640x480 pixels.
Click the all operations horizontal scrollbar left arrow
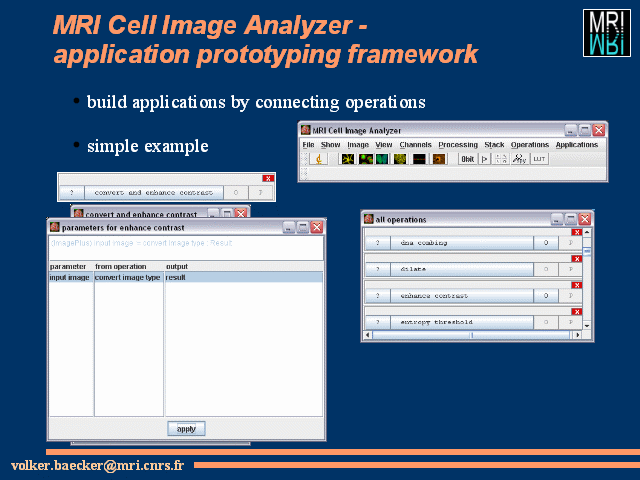(x=368, y=335)
